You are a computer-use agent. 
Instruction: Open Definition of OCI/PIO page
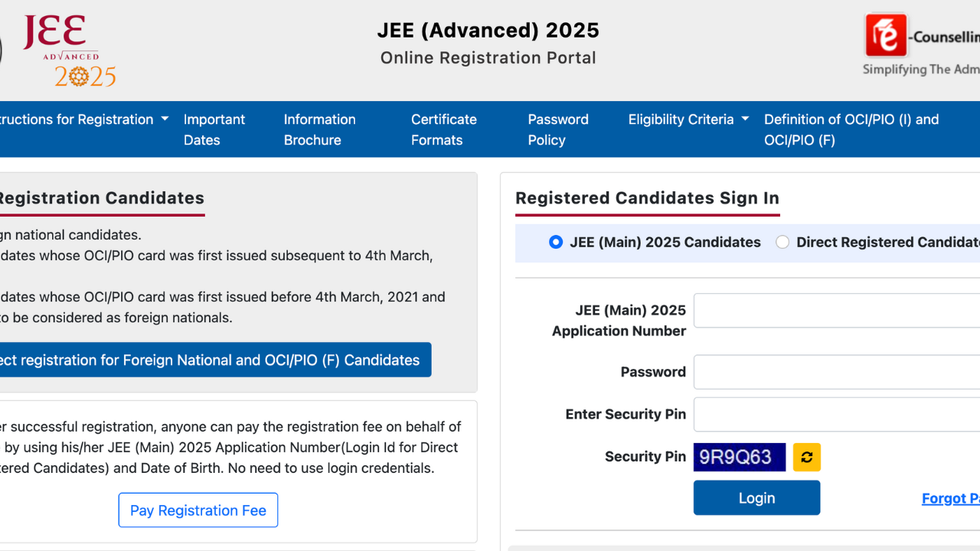[851, 129]
